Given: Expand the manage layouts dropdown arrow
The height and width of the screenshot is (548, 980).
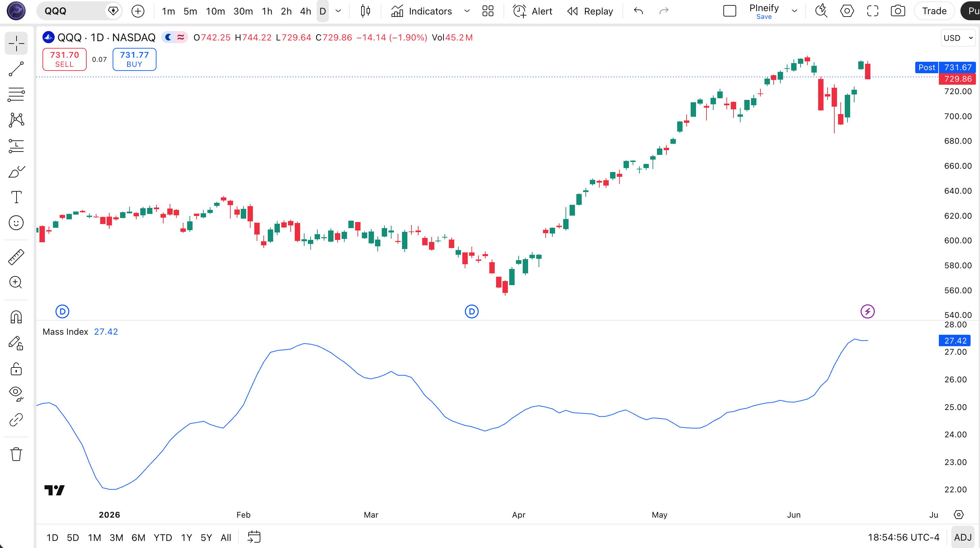Looking at the screenshot, I should click(794, 11).
